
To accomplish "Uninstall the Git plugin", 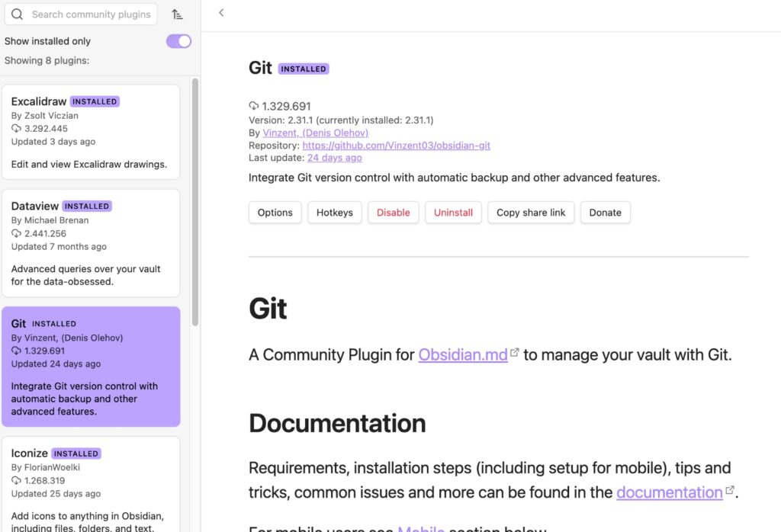I will (x=453, y=213).
